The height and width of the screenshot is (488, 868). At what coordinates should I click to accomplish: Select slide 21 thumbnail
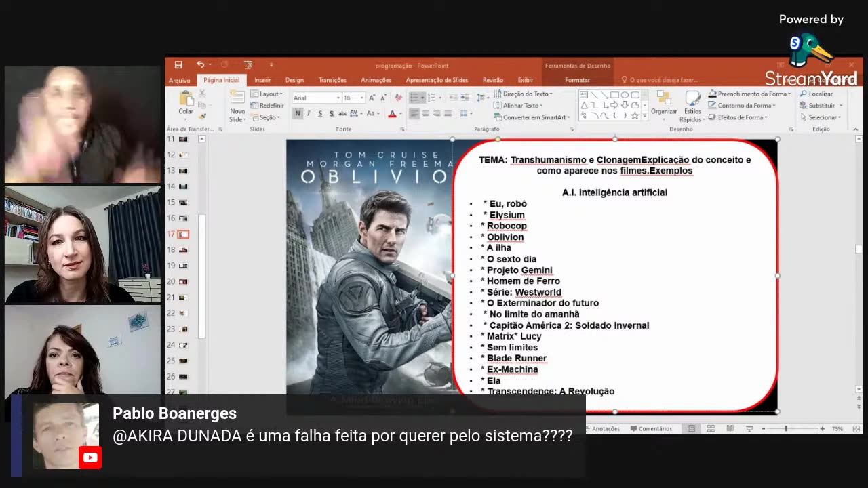click(183, 298)
